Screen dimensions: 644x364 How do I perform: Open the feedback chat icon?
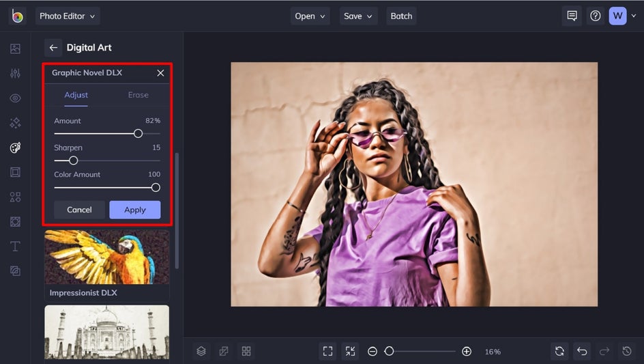572,16
